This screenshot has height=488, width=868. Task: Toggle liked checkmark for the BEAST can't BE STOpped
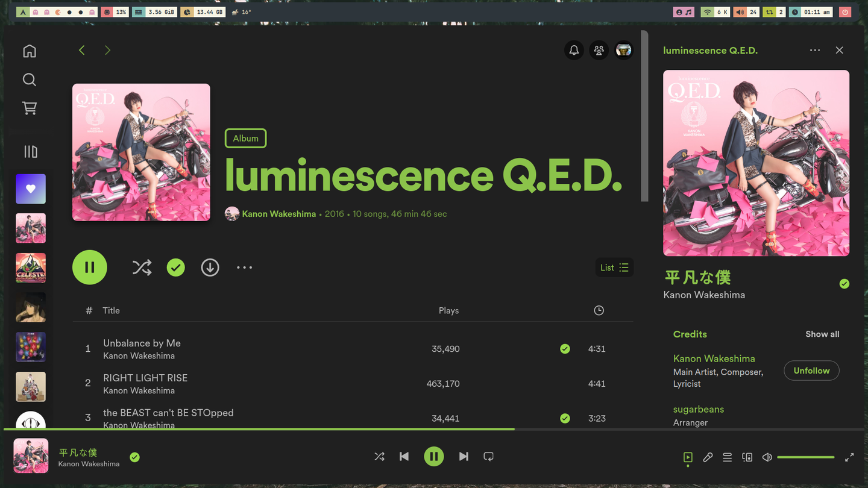pos(565,418)
